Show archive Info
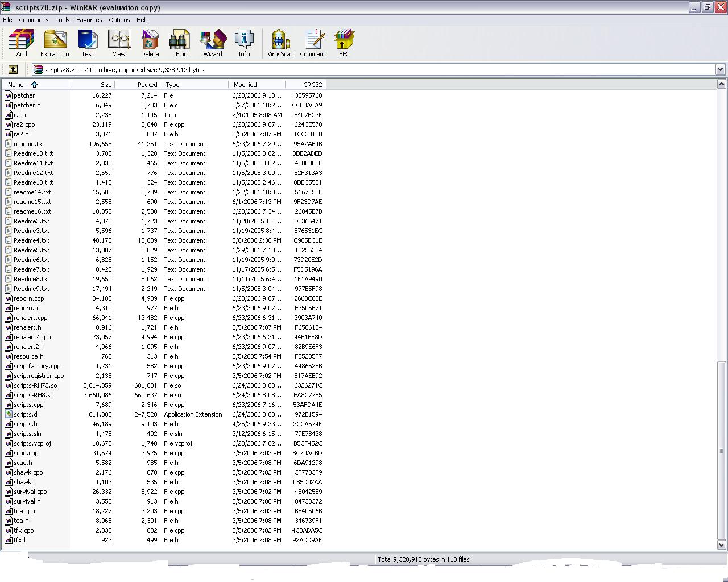 (244, 43)
